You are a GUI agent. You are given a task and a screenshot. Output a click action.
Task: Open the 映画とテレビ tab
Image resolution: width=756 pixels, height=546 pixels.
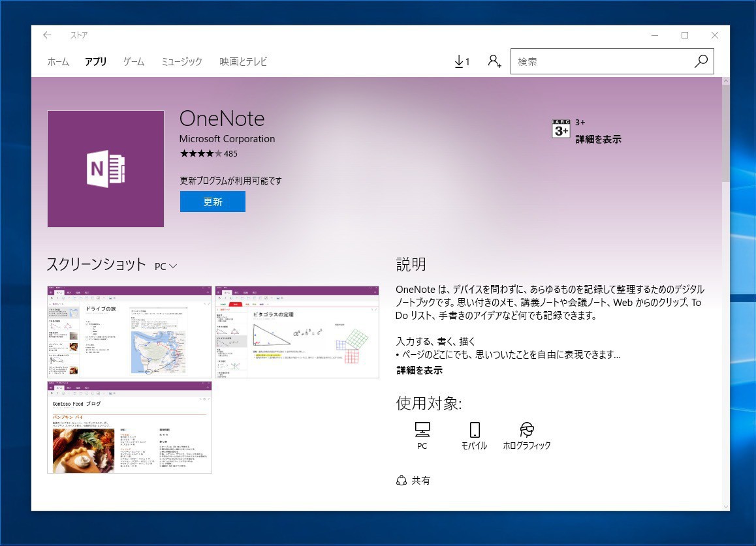click(x=243, y=62)
